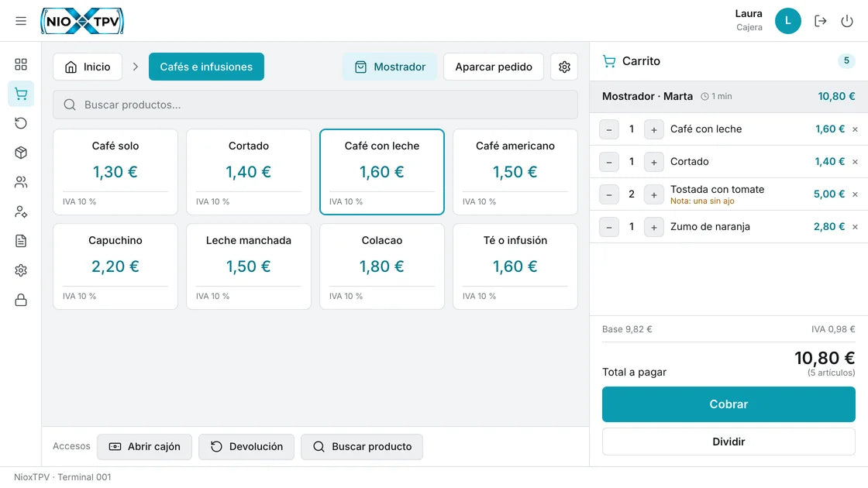This screenshot has height=488, width=868.
Task: Click Devolución shortcut
Action: coord(246,446)
